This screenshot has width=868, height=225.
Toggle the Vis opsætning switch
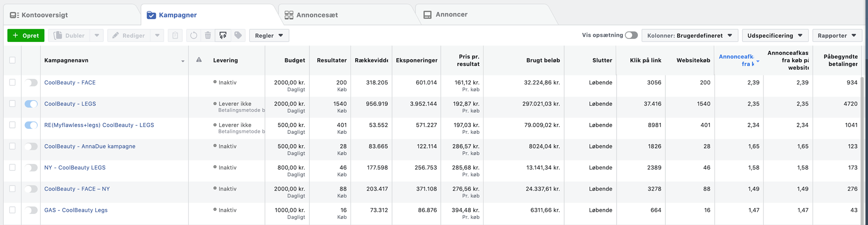[x=631, y=35]
